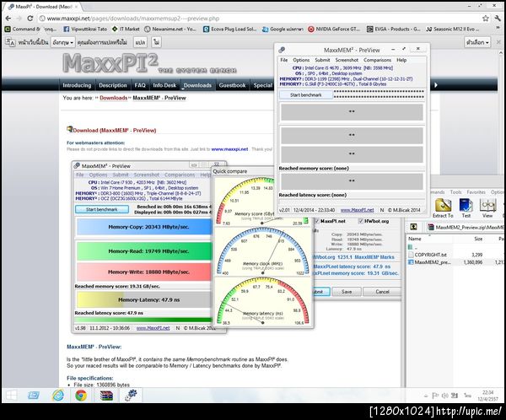Click the volume tray icon
506x420 pixels.
[445, 396]
